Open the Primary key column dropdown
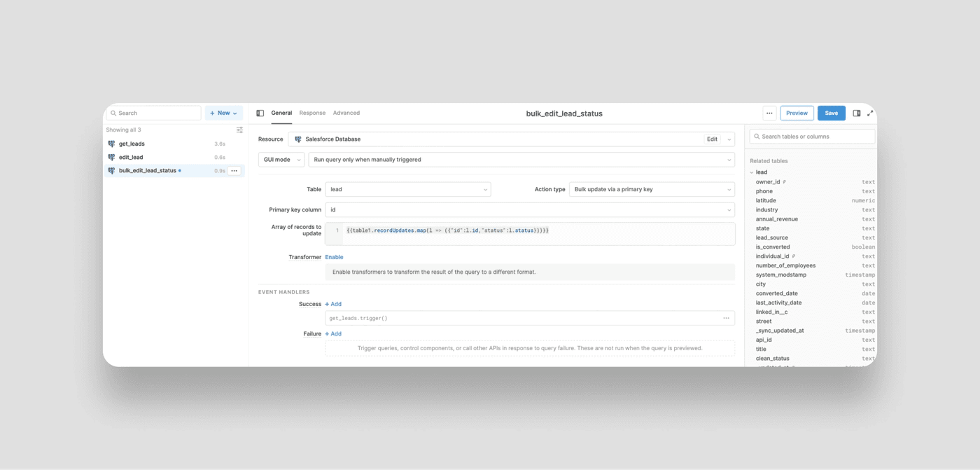This screenshot has width=980, height=470. pos(529,210)
